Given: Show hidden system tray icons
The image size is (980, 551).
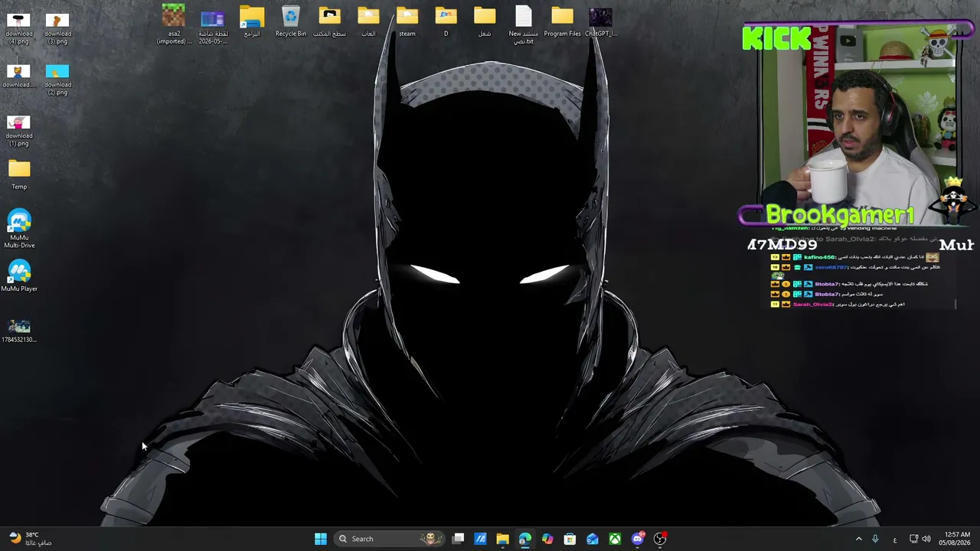Looking at the screenshot, I should pyautogui.click(x=858, y=539).
